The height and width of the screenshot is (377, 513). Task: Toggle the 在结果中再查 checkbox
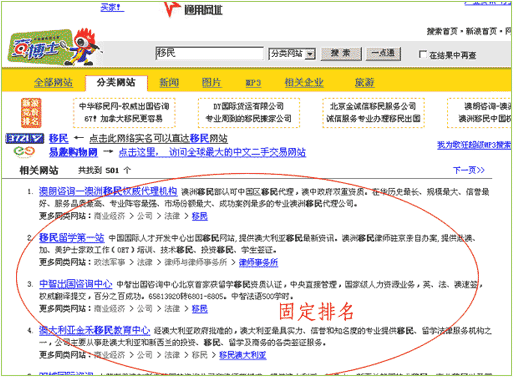point(423,54)
